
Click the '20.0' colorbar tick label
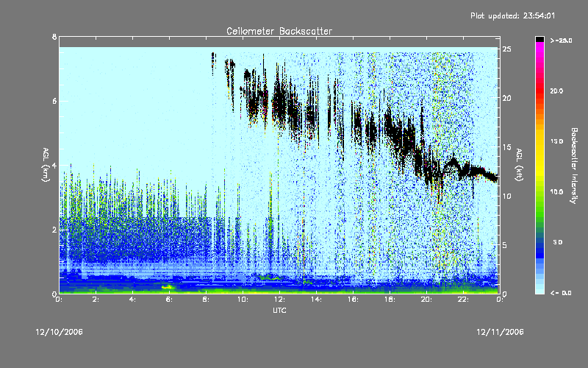(x=556, y=91)
